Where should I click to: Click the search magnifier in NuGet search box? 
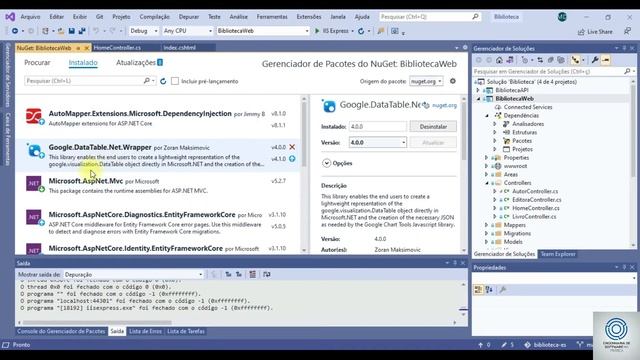147,81
